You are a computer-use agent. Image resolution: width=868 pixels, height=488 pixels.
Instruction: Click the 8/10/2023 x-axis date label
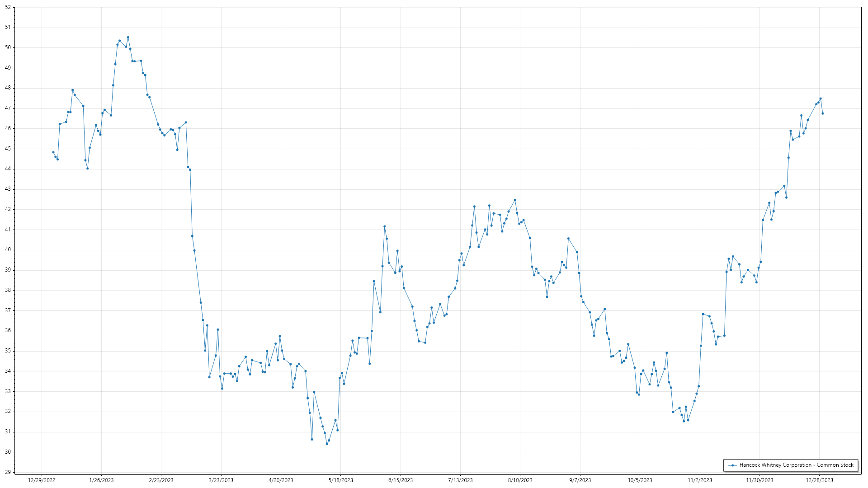pyautogui.click(x=520, y=480)
